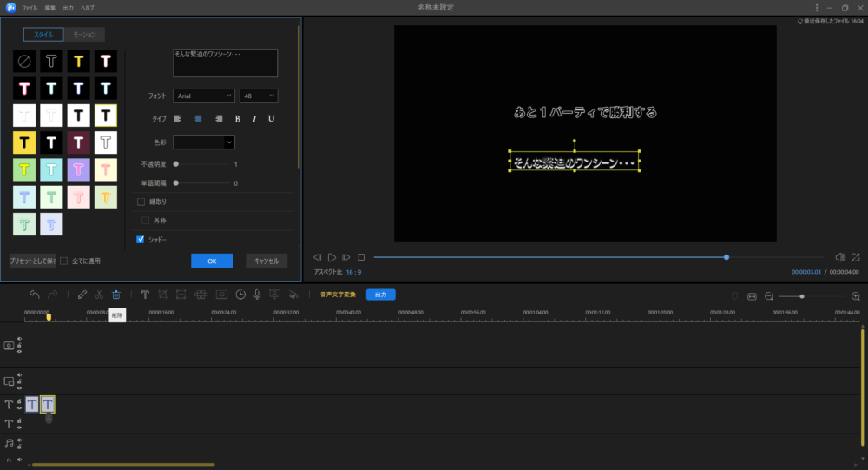Image resolution: width=868 pixels, height=470 pixels.
Task: Zoom out the timeline with minus magnifier
Action: pos(769,296)
